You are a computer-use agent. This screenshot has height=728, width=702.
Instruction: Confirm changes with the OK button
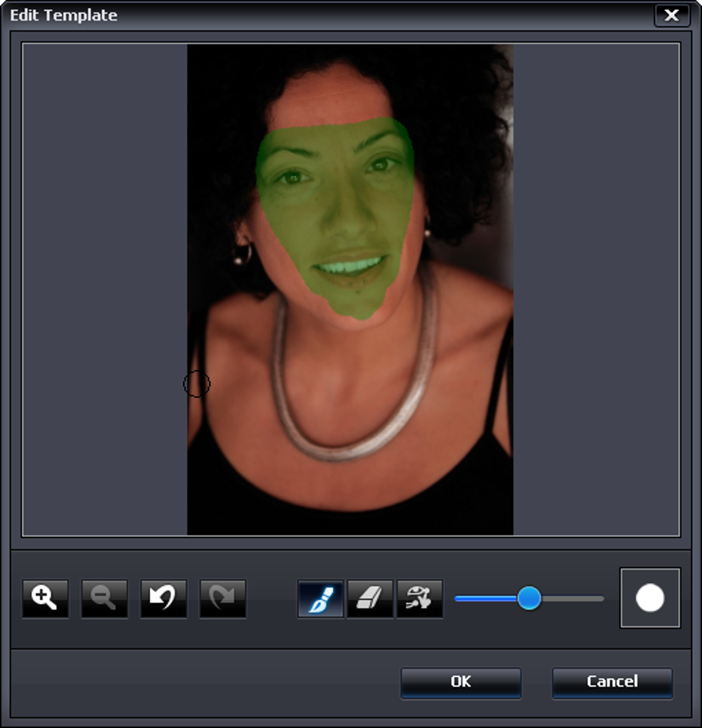pos(460,683)
